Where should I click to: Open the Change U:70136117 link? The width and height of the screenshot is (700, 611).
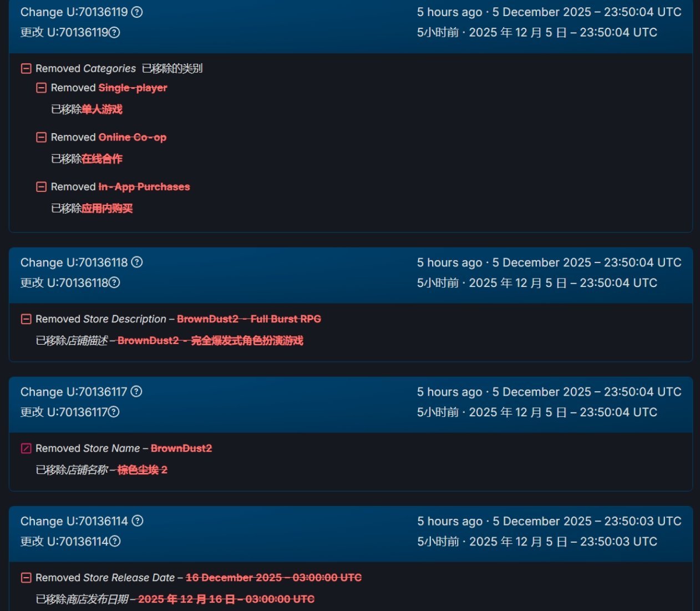tap(74, 391)
